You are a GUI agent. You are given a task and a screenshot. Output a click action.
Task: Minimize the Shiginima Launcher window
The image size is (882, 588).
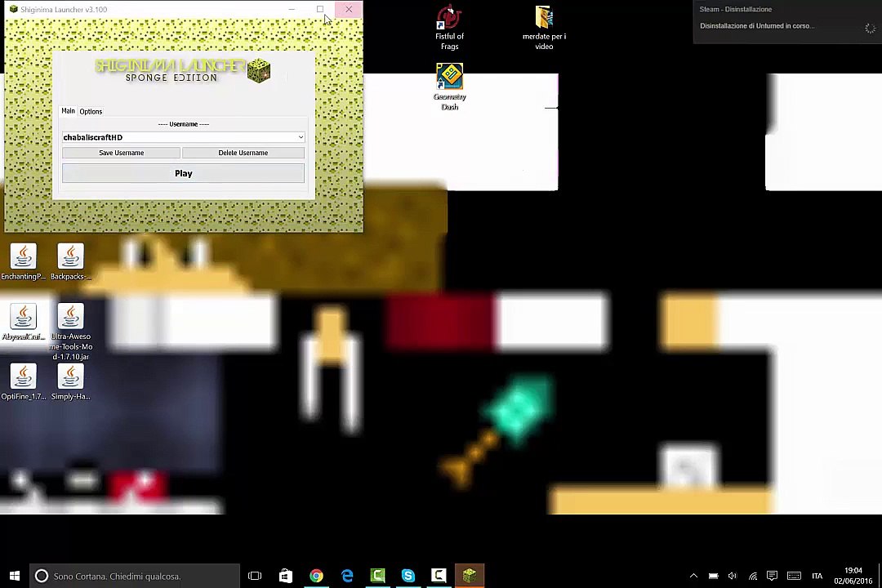point(292,9)
